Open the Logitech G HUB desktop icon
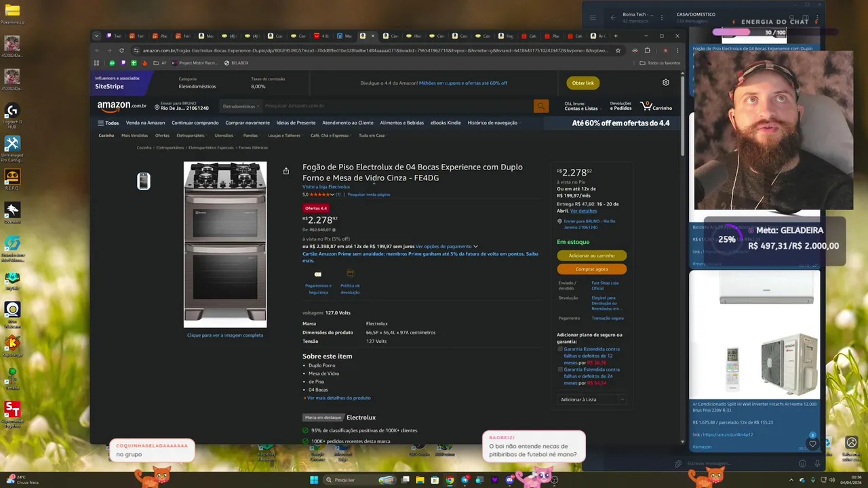868x488 pixels. [x=12, y=116]
